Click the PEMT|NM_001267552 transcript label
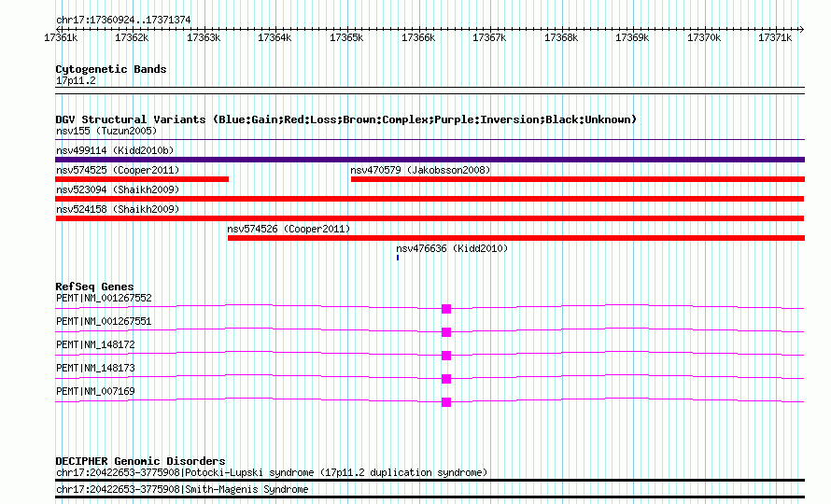 (x=104, y=298)
